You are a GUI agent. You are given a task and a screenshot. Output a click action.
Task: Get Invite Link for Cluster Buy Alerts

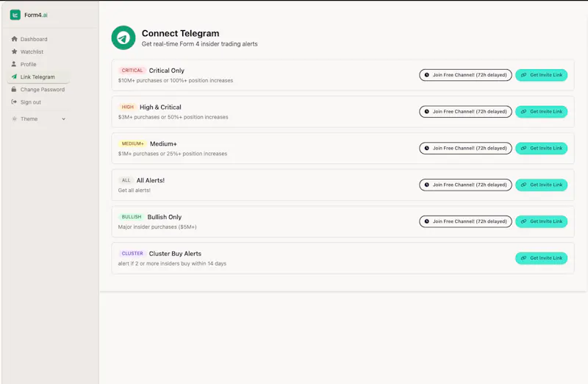click(x=541, y=258)
